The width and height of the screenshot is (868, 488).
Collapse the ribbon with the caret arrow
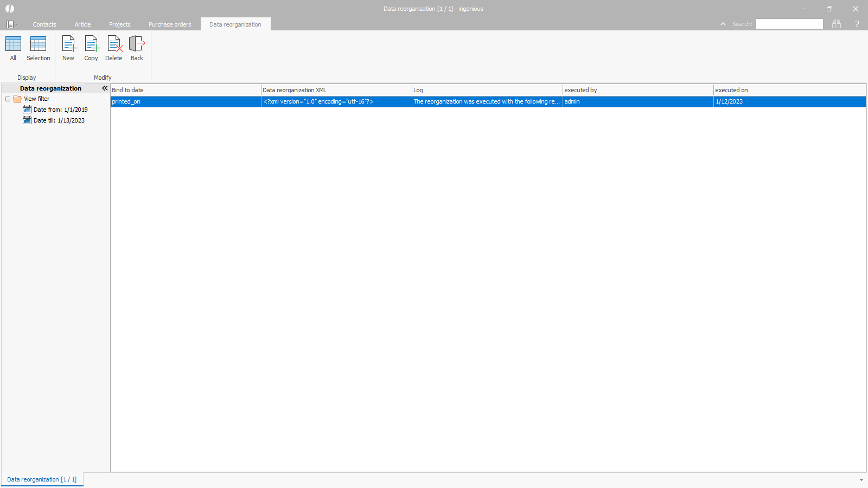pos(723,24)
